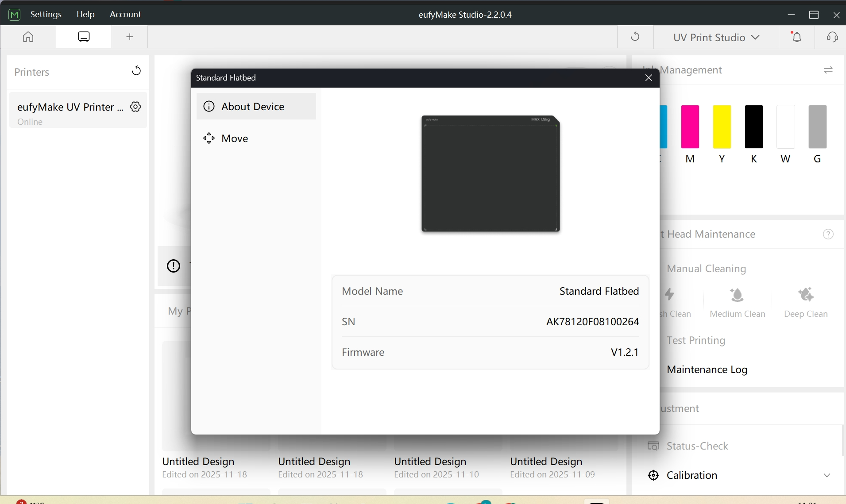846x504 pixels.
Task: Click the eufyMake Studio logo icon
Action: [15, 15]
